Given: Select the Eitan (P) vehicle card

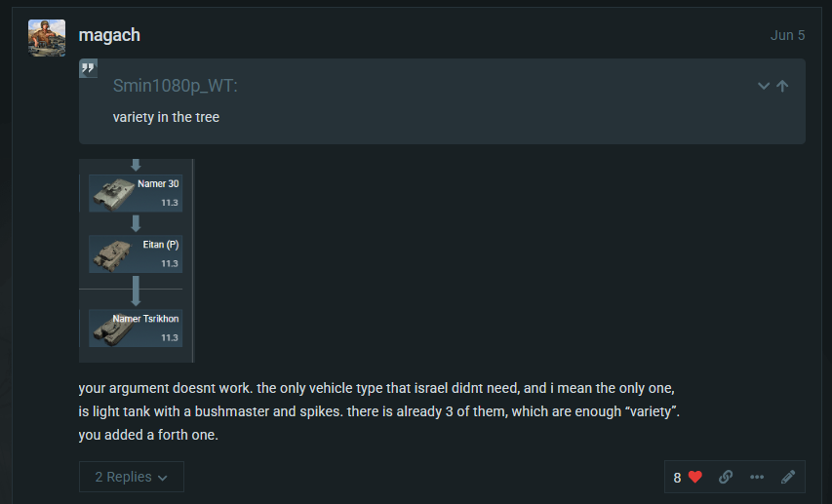Looking at the screenshot, I should coord(136,254).
